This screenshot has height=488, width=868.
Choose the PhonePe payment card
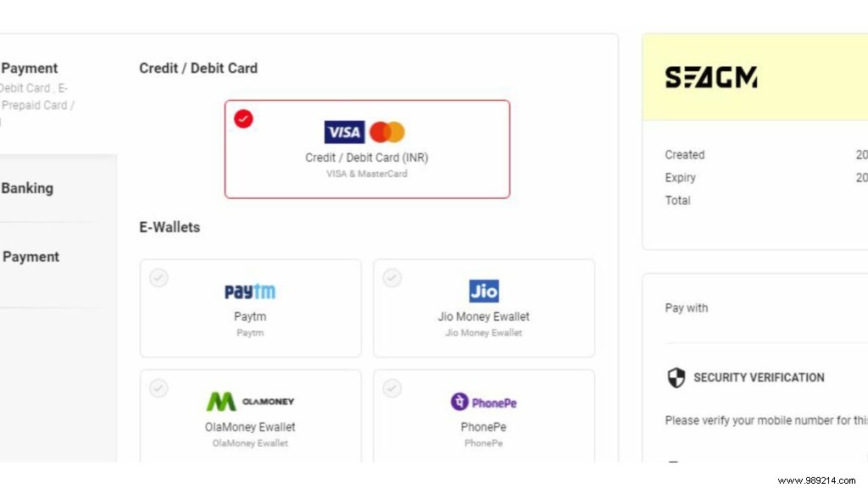[x=484, y=427]
